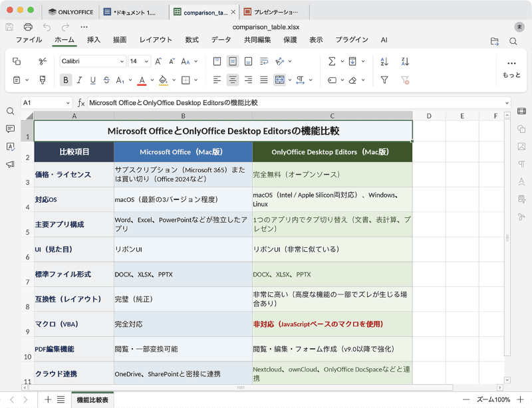
Task: Increase font size icon
Action: pos(158,61)
